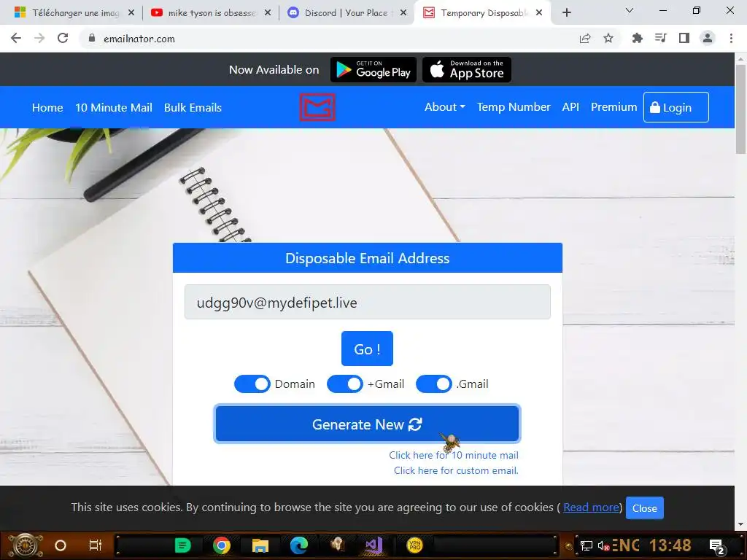Viewport: 747px width, 560px height.
Task: Open the notification center icon
Action: coord(716,546)
